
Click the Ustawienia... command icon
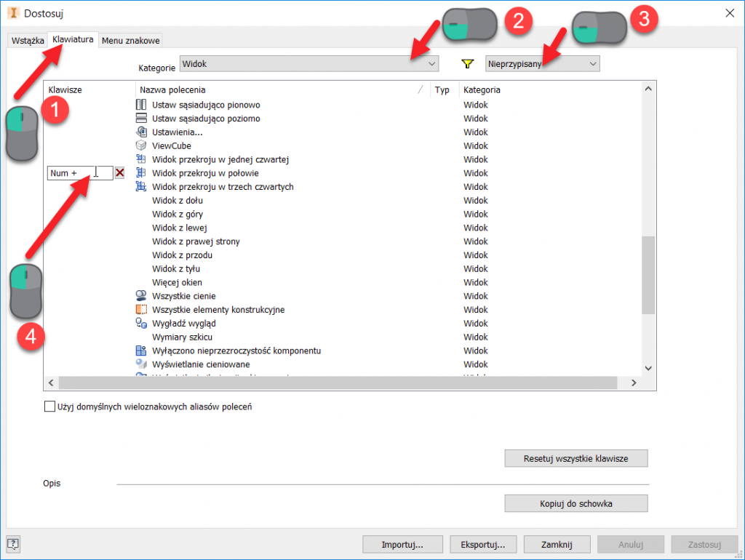point(142,132)
